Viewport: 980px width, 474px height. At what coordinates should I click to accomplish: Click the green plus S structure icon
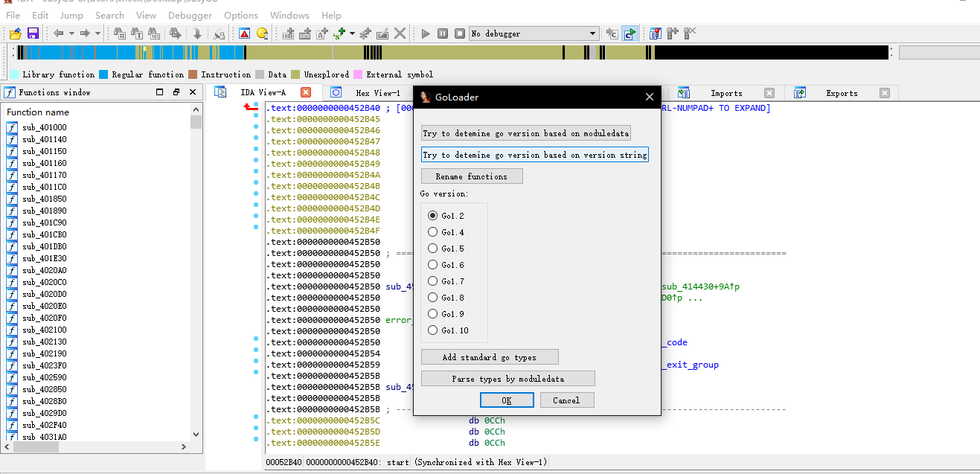(340, 33)
